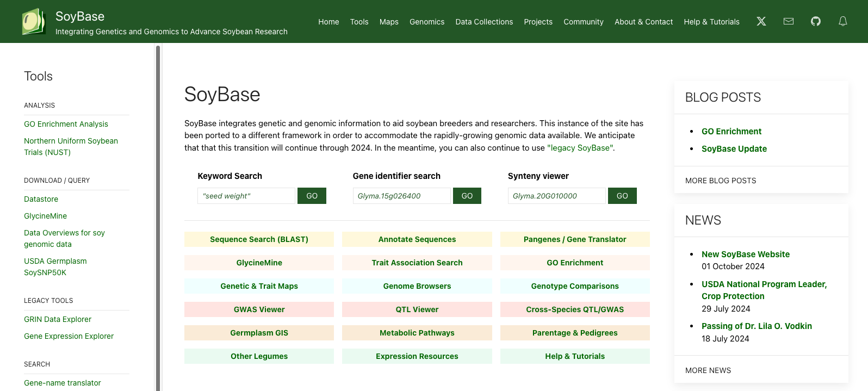
Task: Open Help & Tutorials in the navbar
Action: point(711,22)
